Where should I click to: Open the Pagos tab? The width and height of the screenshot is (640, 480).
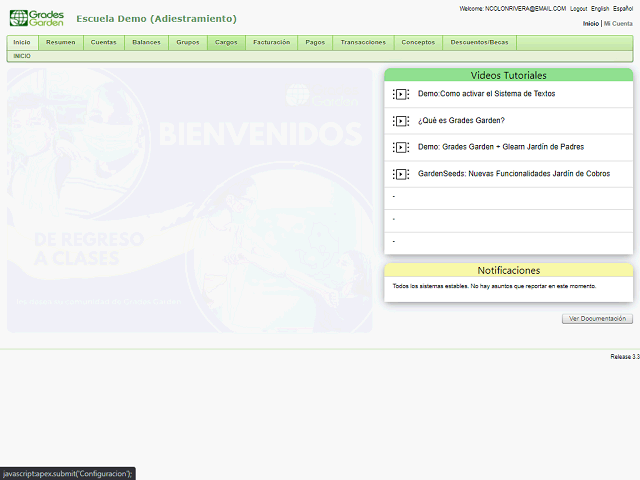[315, 42]
